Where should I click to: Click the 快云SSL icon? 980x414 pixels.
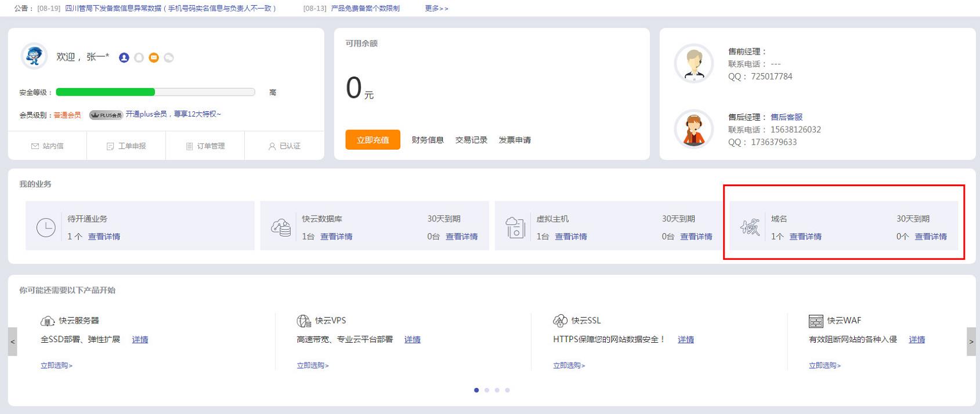point(560,321)
